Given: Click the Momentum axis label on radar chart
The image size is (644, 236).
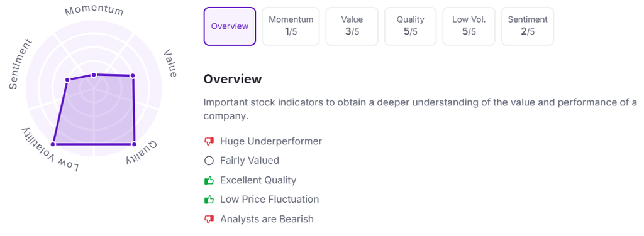Looking at the screenshot, I should pyautogui.click(x=94, y=11).
